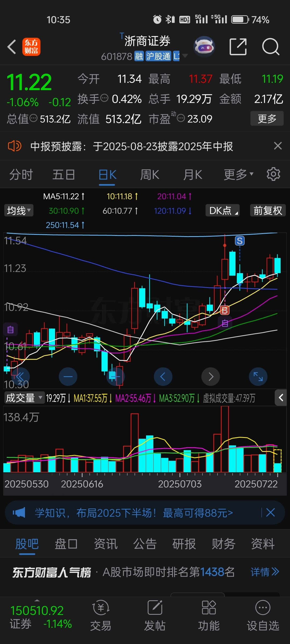Select 股吧 tab
The height and width of the screenshot is (644, 290).
pos(27,544)
